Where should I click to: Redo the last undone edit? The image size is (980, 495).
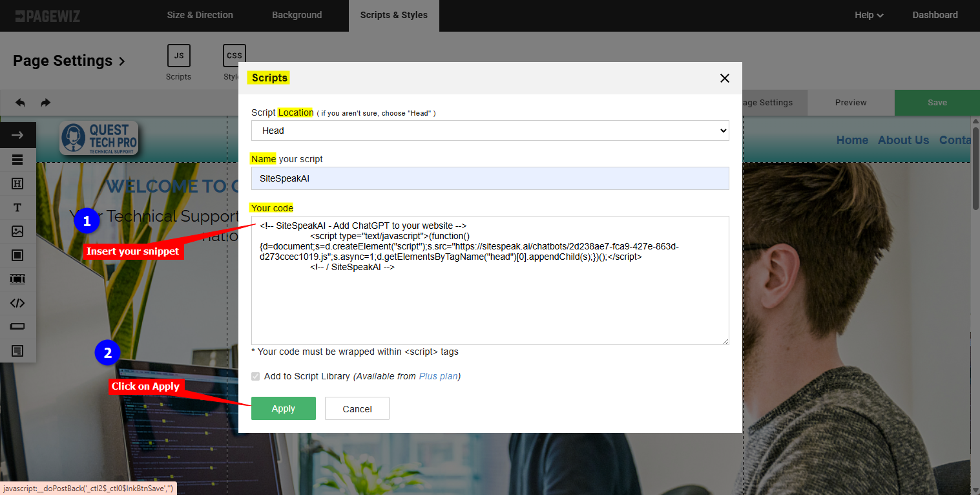point(45,103)
